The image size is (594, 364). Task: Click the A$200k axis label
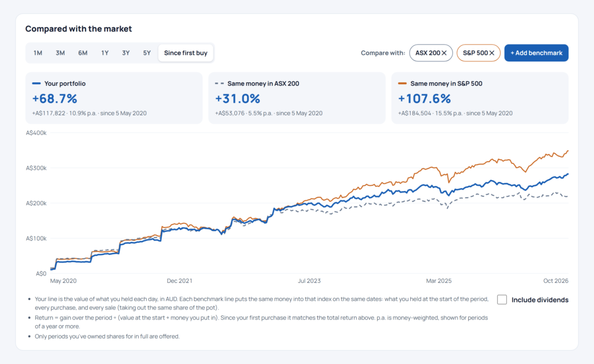point(37,203)
